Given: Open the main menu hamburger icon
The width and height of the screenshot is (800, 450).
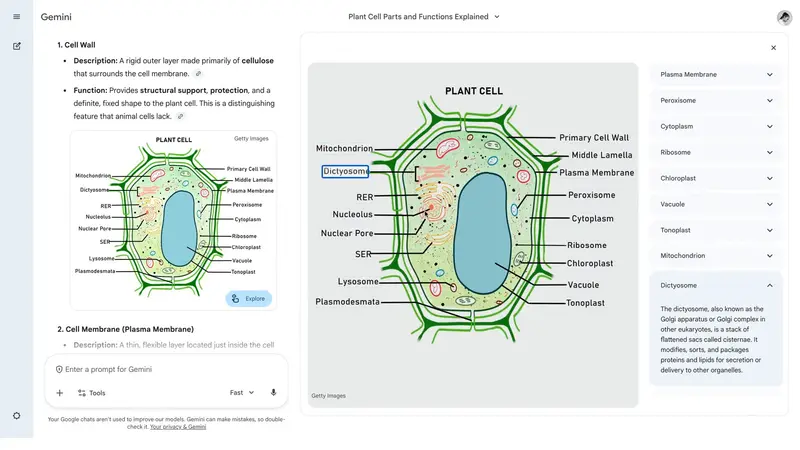Looking at the screenshot, I should [x=16, y=17].
